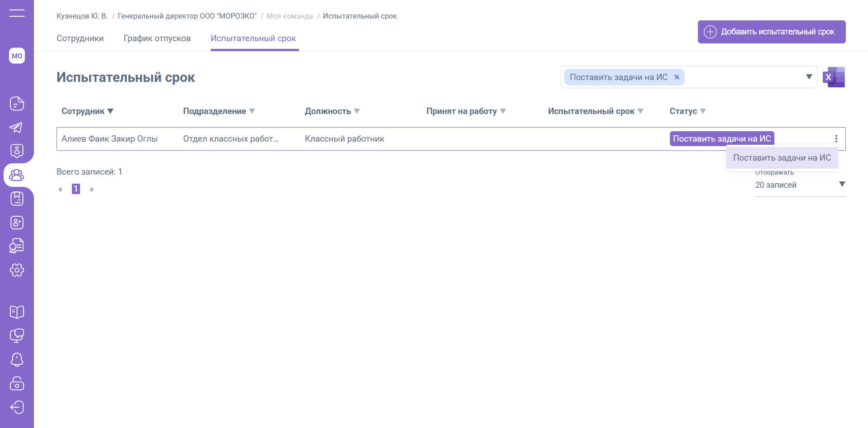Sort by the Сотрудник column

(87, 111)
